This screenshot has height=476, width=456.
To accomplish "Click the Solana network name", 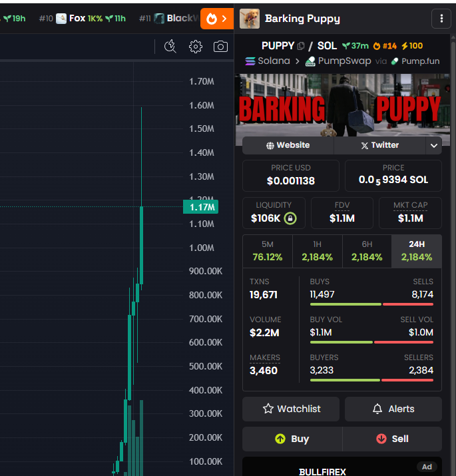I will [x=274, y=61].
